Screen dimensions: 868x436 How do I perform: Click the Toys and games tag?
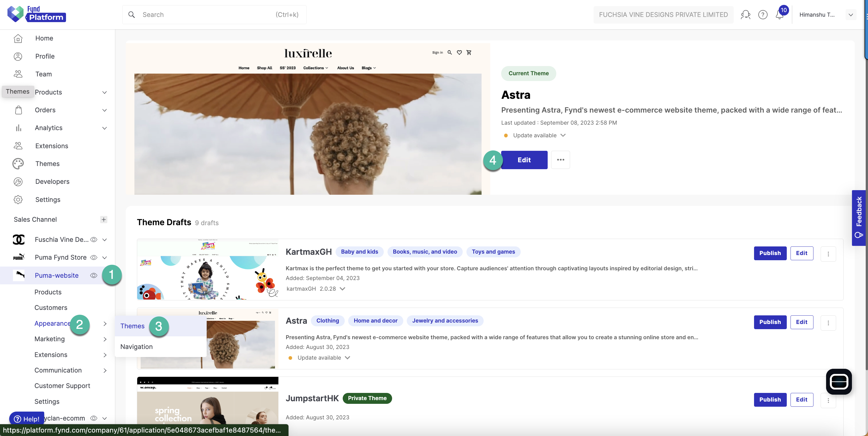(x=493, y=252)
